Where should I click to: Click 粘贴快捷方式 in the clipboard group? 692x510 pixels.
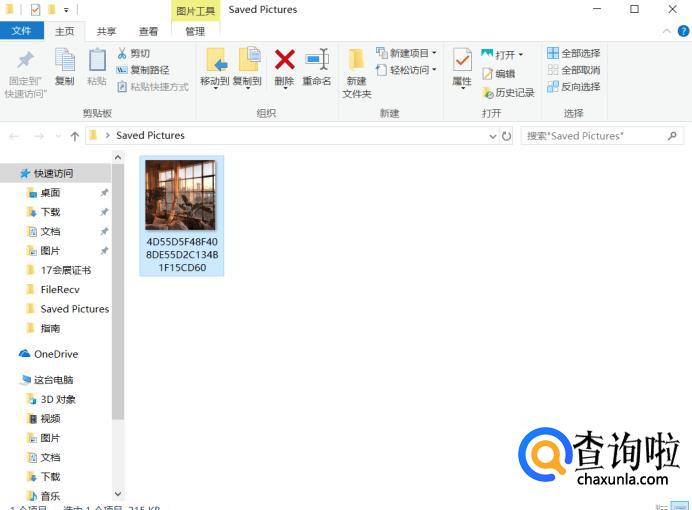tap(153, 86)
